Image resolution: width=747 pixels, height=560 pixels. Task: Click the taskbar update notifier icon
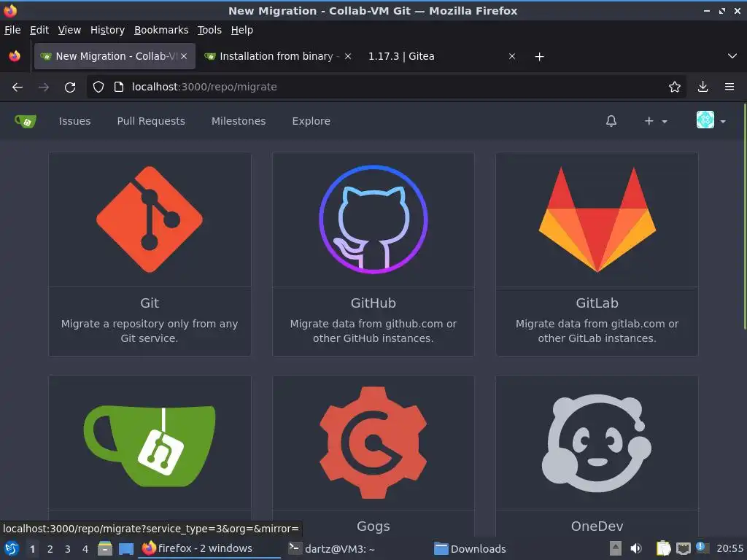tap(702, 548)
